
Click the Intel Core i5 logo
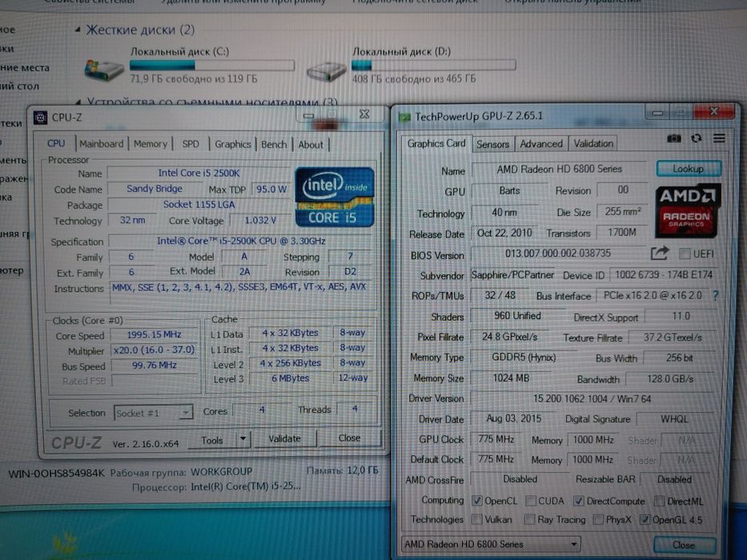point(335,196)
